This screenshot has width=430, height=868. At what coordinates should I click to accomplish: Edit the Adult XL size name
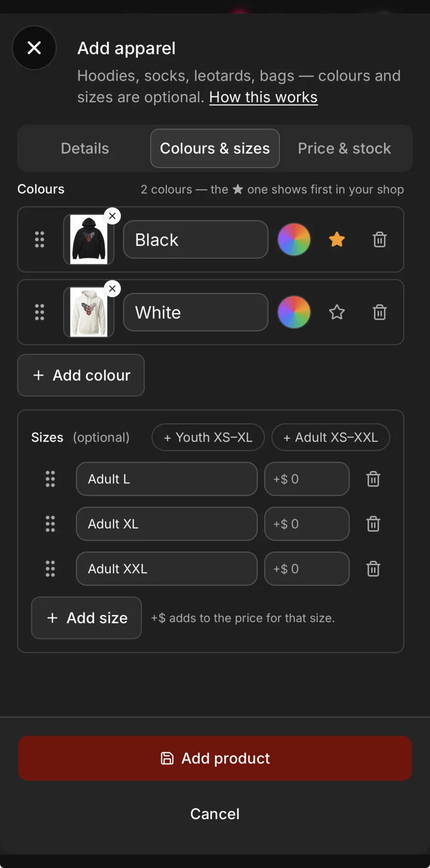pyautogui.click(x=167, y=524)
